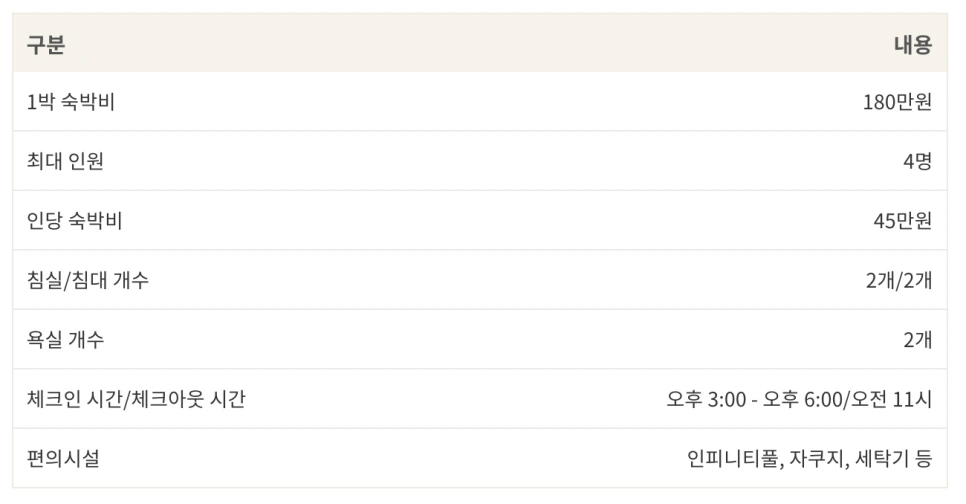Click the 인피니티풀 amenity text

click(x=733, y=458)
